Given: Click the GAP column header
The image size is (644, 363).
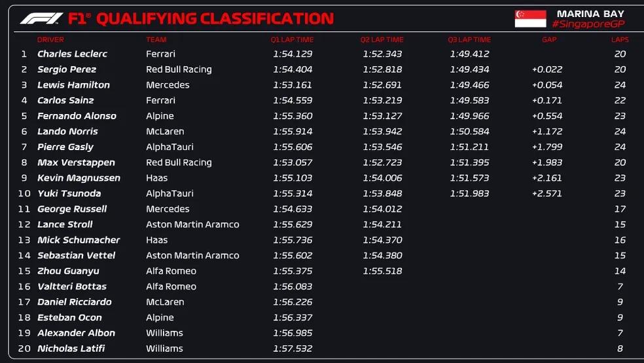Looking at the screenshot, I should (x=549, y=39).
